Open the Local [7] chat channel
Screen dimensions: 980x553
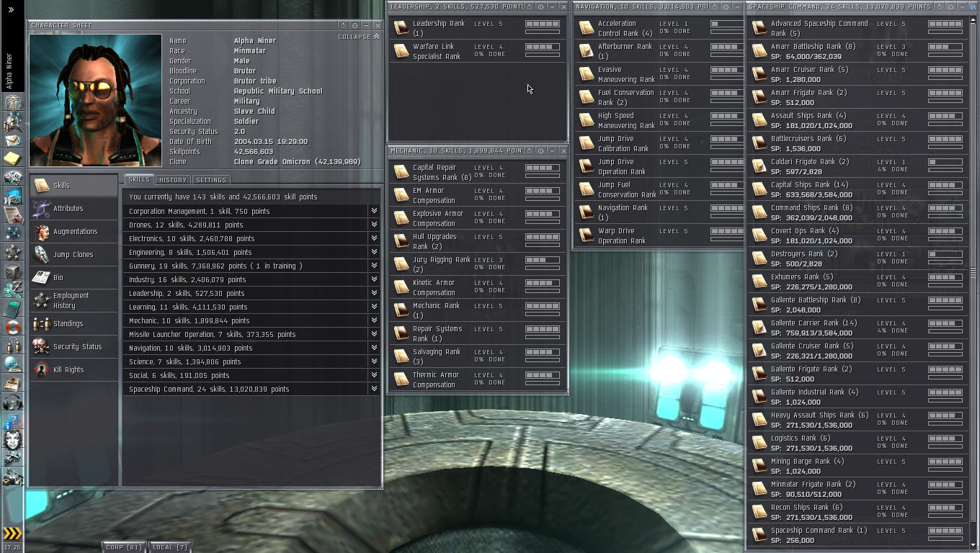pos(170,547)
